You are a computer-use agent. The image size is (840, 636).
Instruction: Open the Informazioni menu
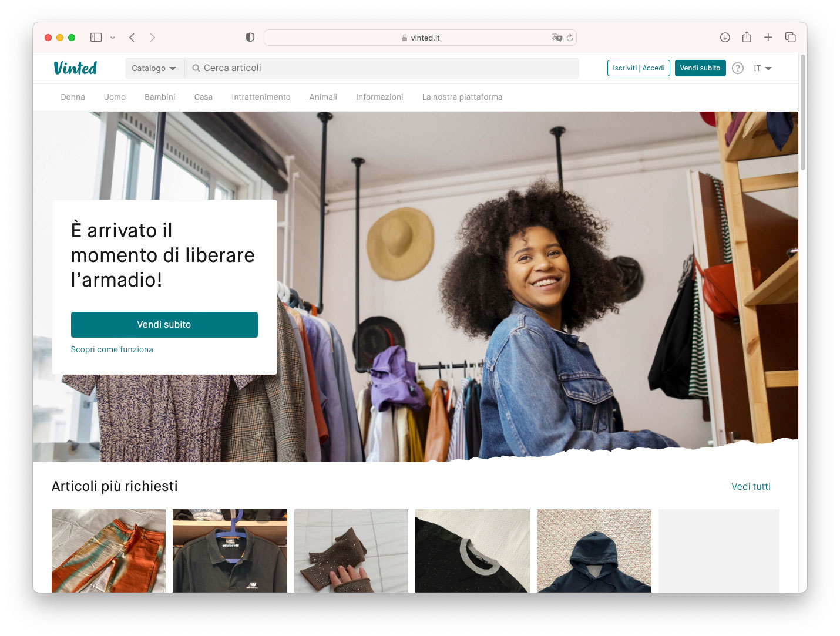pyautogui.click(x=379, y=97)
